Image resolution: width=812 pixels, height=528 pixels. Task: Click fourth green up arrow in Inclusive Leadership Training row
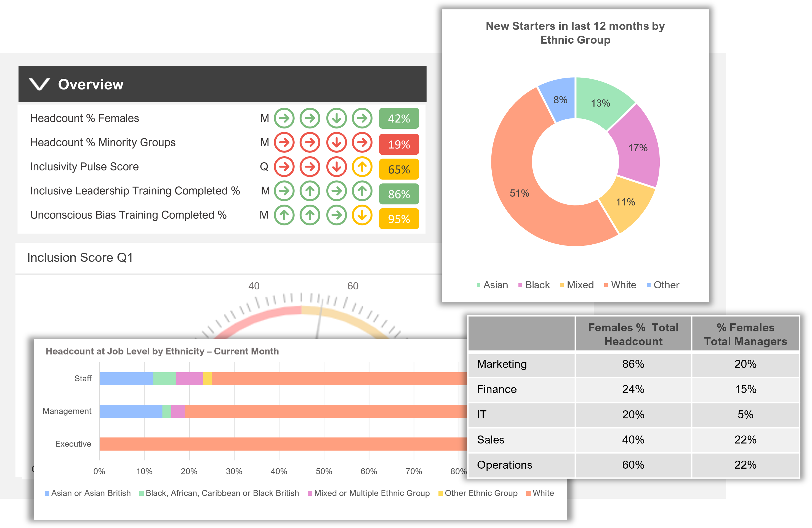pos(362,191)
